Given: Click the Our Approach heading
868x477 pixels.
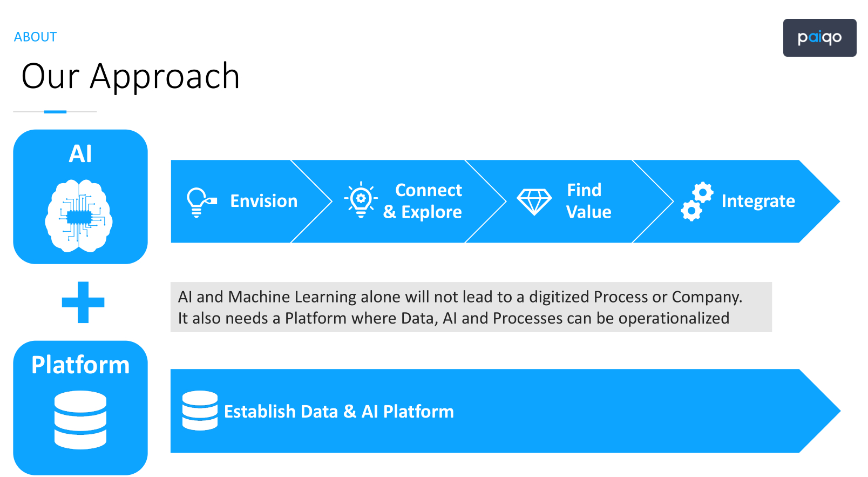Looking at the screenshot, I should pyautogui.click(x=131, y=76).
